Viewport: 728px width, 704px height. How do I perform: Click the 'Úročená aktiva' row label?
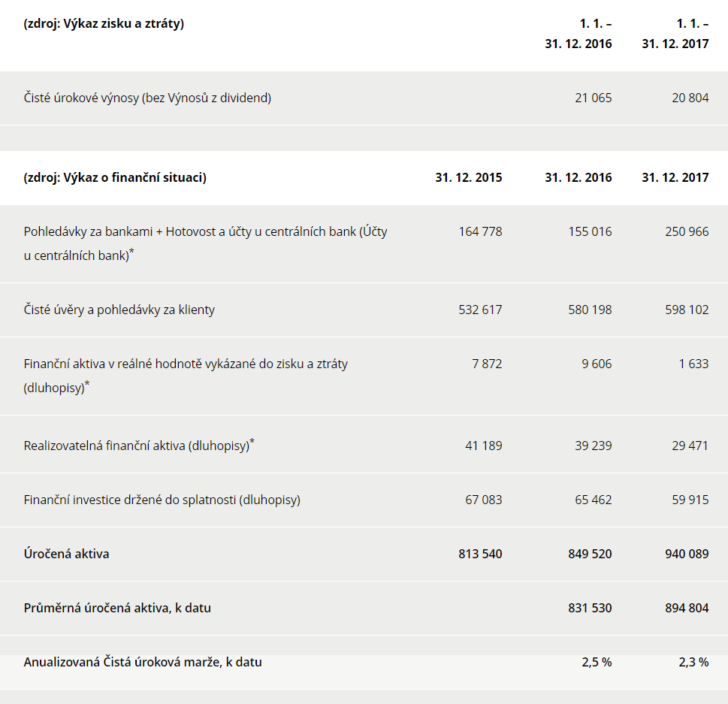66,554
